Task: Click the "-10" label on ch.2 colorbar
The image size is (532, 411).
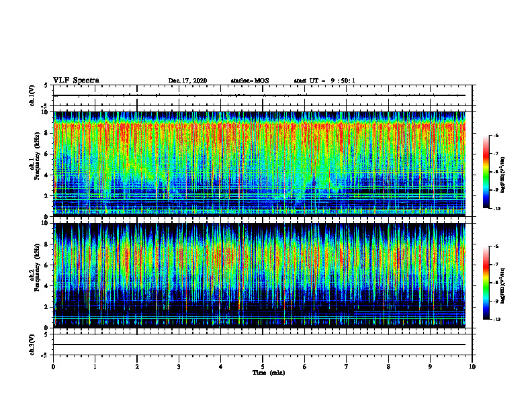Action: click(x=496, y=319)
